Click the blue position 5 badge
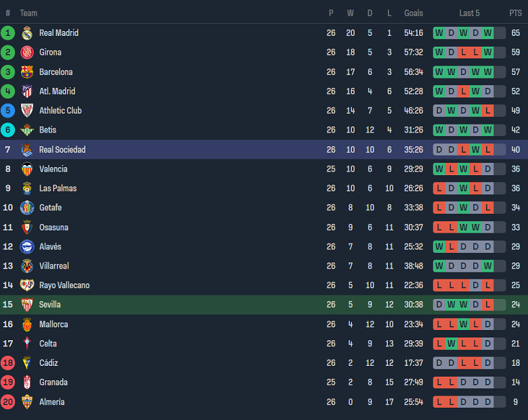This screenshot has width=528, height=420. click(x=8, y=111)
